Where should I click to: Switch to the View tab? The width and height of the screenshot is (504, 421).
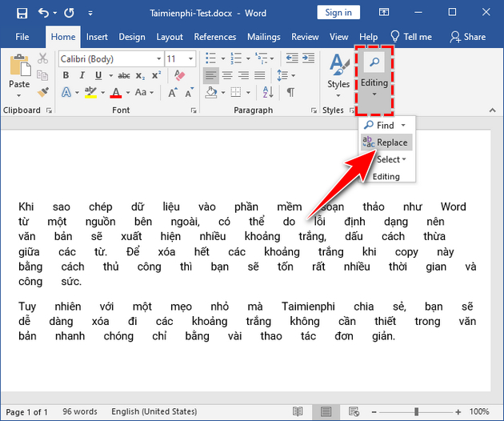[338, 37]
